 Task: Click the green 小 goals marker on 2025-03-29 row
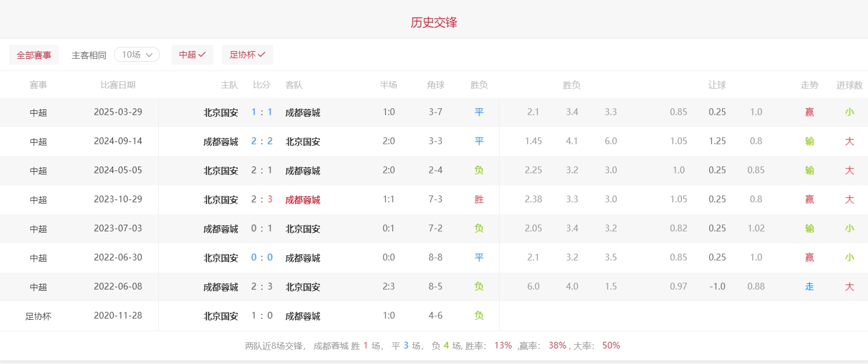(849, 112)
